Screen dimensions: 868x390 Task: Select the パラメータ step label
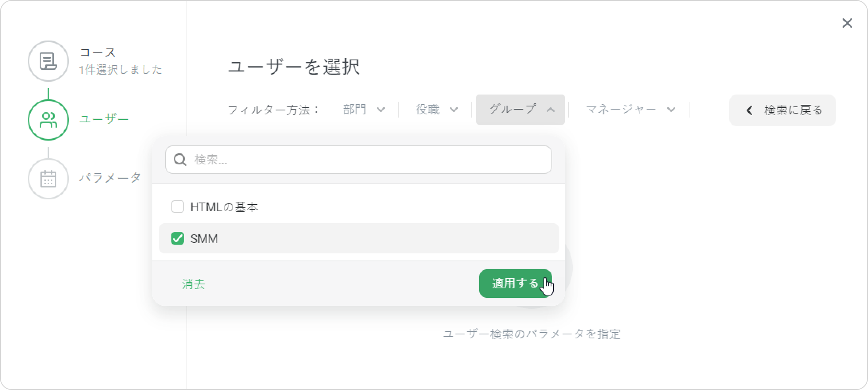[110, 178]
